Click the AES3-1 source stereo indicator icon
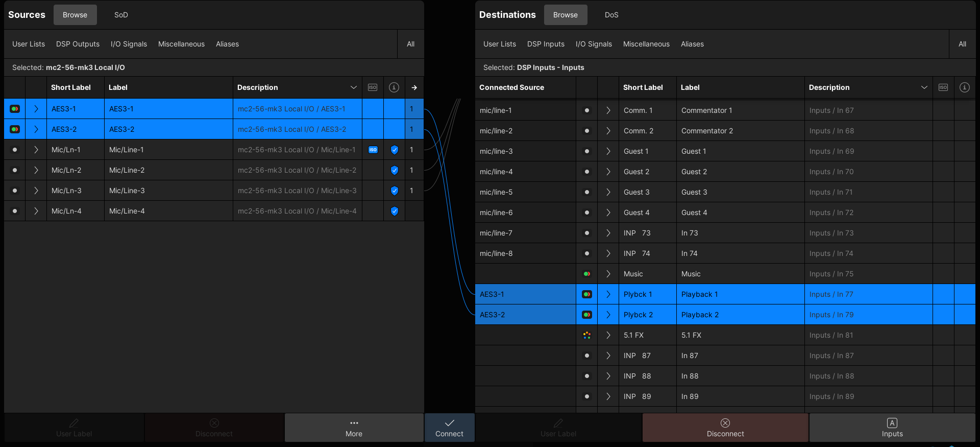This screenshot has width=980, height=447. 15,109
